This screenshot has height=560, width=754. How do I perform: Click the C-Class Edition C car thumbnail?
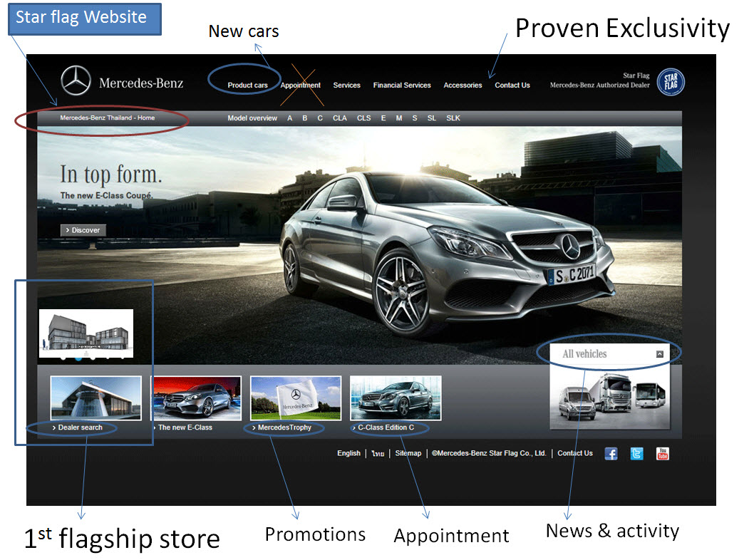(396, 398)
